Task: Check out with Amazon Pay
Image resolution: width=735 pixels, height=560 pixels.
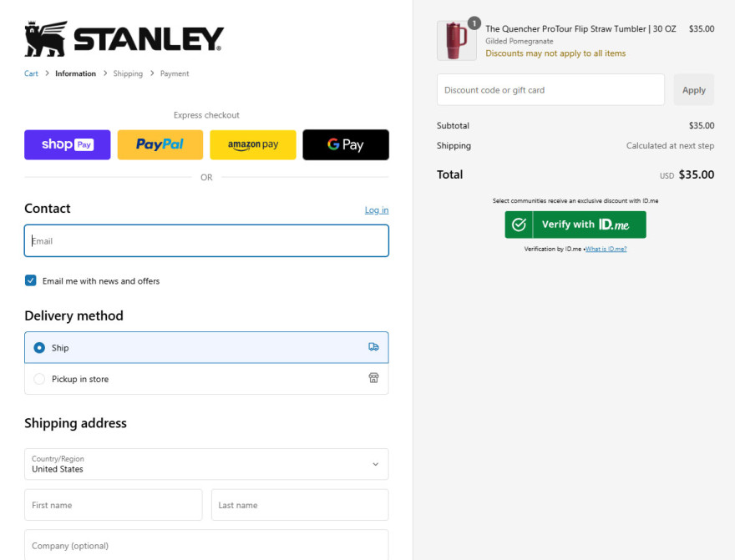Action: [253, 144]
